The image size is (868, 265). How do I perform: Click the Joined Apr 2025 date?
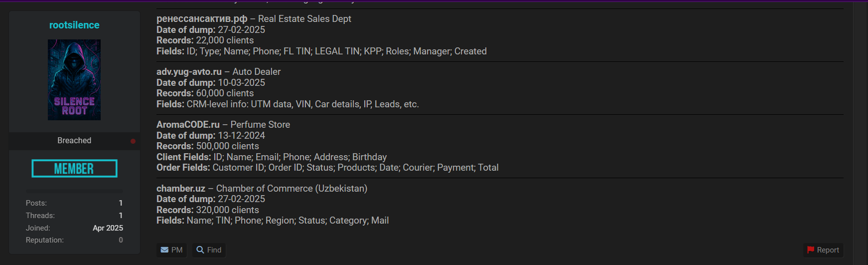[x=108, y=228]
